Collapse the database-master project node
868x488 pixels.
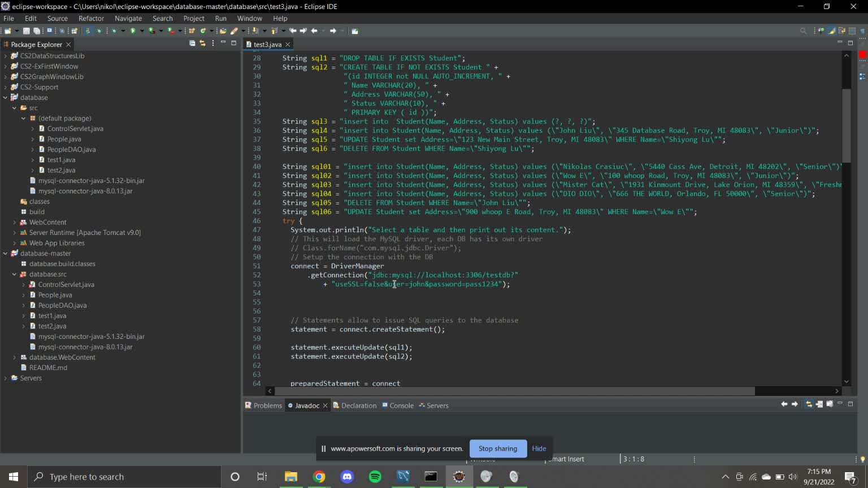[x=6, y=254]
